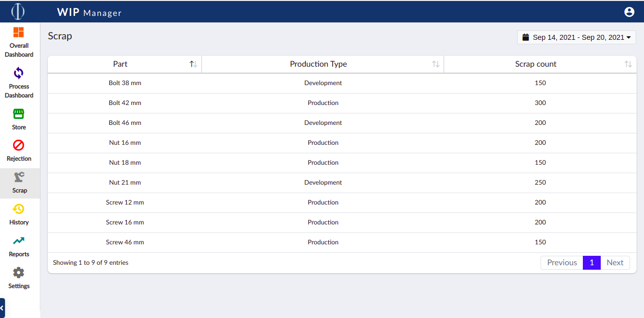644x318 pixels.
Task: Open the Overall Dashboard page
Action: click(x=19, y=42)
